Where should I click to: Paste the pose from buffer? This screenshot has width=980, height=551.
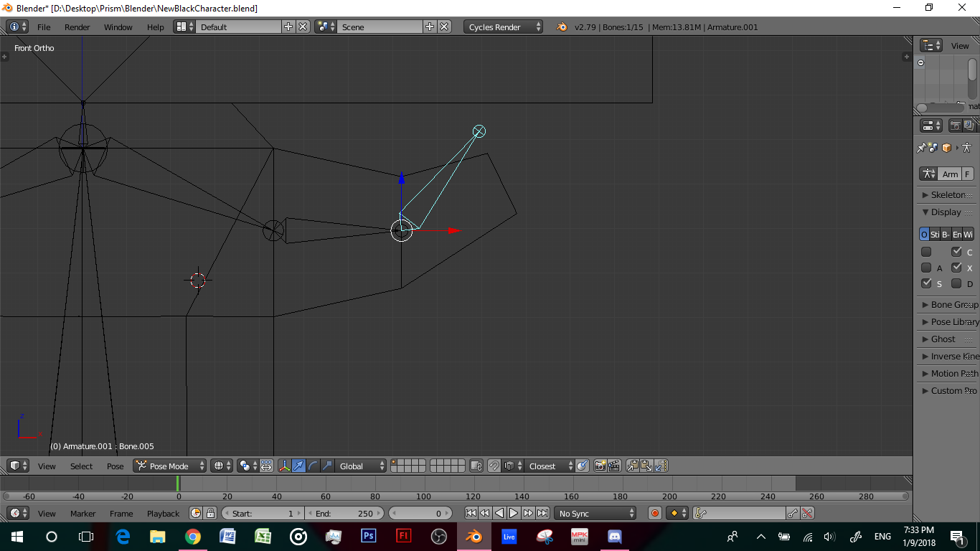(646, 466)
